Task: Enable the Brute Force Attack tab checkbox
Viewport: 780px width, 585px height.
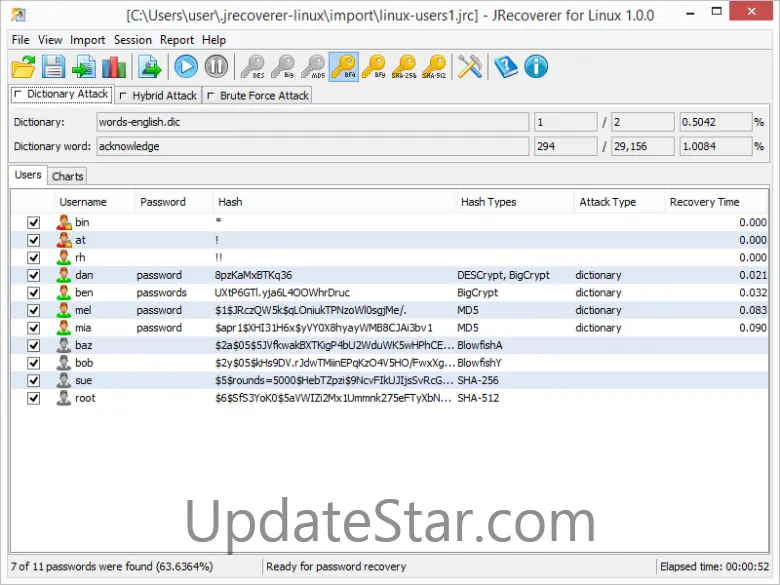Action: (211, 96)
